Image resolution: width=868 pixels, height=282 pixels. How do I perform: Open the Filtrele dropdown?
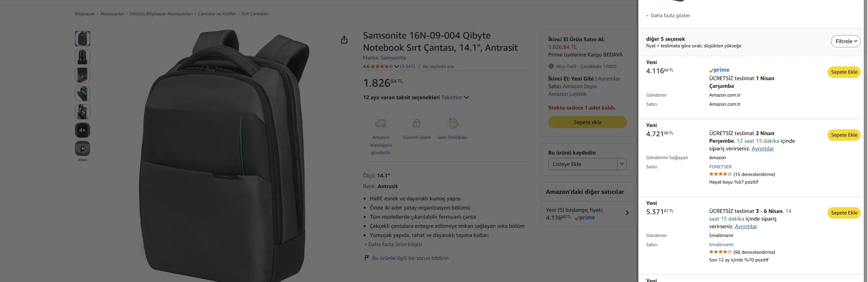point(845,41)
